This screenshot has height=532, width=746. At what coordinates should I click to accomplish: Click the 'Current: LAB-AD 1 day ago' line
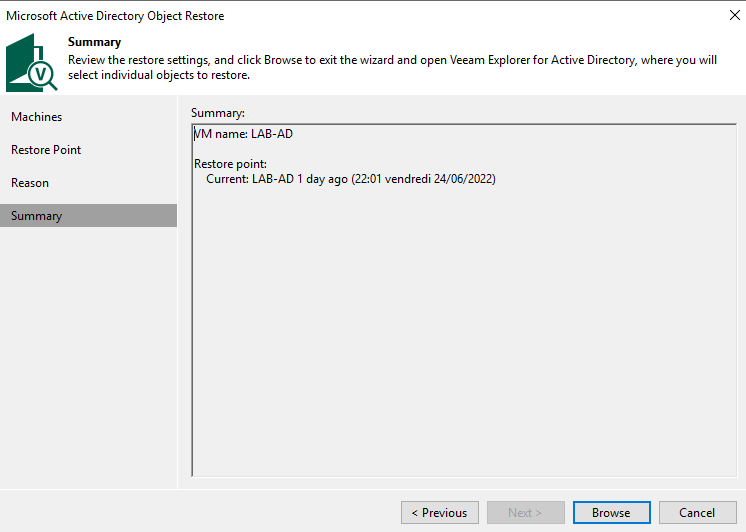pos(351,179)
